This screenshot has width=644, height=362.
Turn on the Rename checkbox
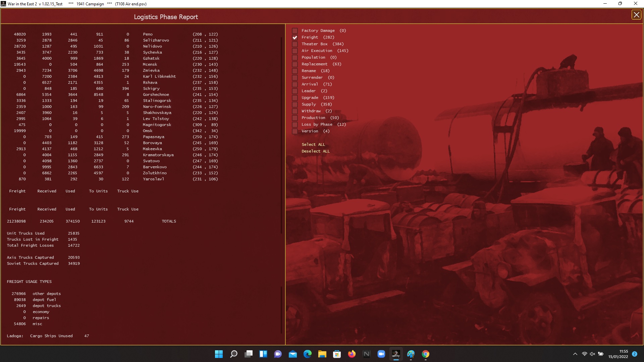coord(295,71)
